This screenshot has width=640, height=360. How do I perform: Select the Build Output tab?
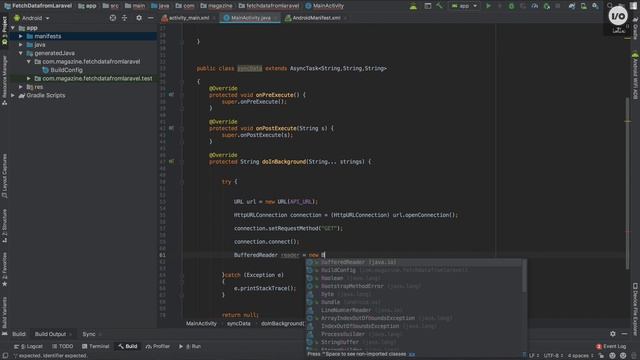(53, 334)
